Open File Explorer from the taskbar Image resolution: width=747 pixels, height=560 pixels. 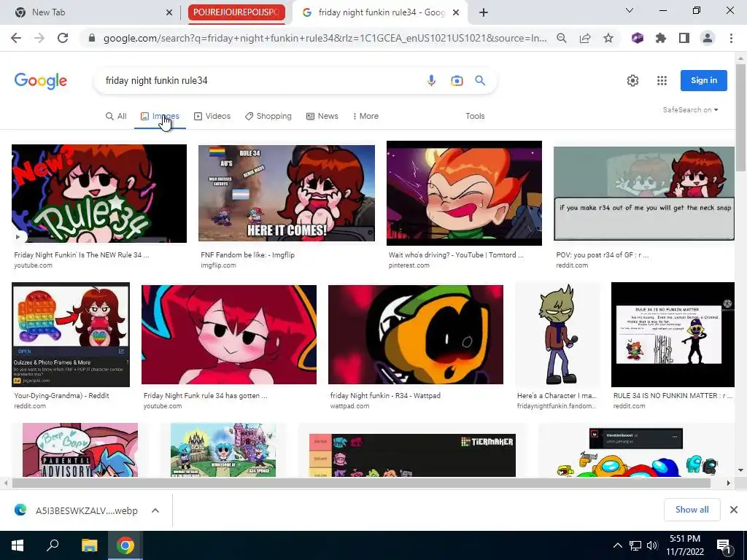click(x=89, y=545)
